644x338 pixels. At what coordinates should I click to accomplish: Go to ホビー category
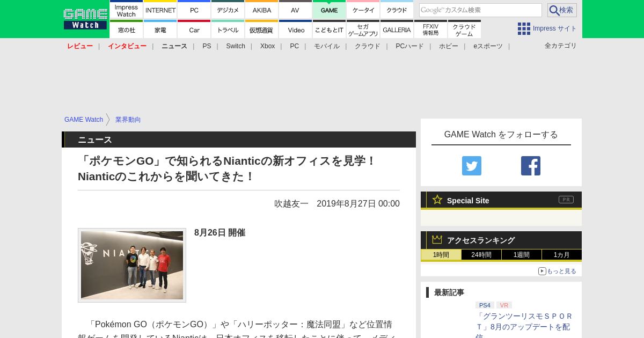[x=449, y=46]
